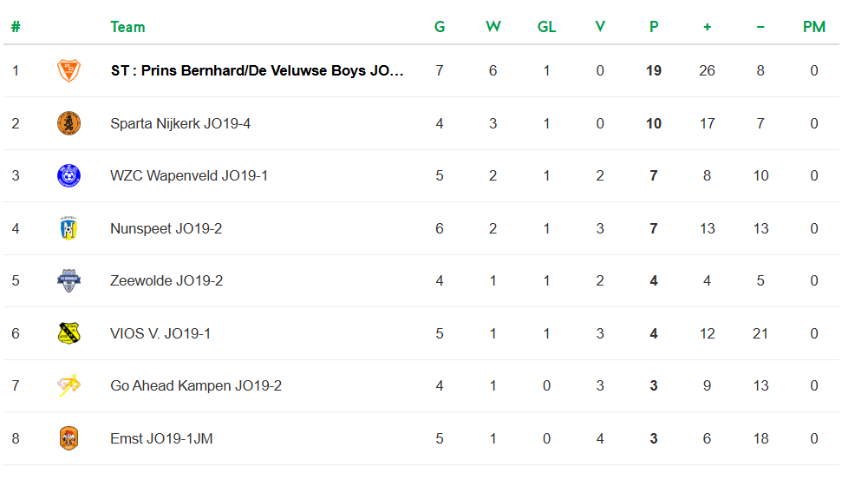Viewport: 868px width, 480px height.
Task: Click the PM column header
Action: 813,27
